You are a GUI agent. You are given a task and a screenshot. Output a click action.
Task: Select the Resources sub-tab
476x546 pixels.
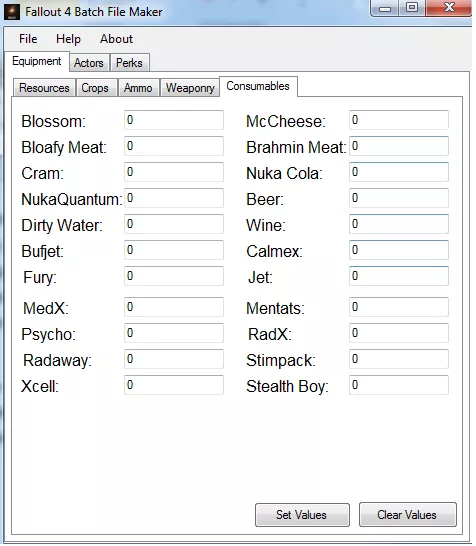click(44, 88)
